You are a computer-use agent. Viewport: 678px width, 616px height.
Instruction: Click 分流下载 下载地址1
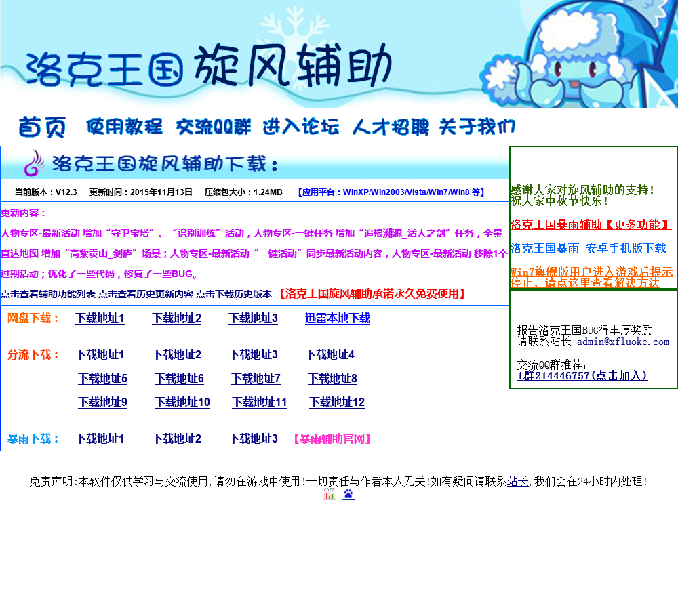100,355
